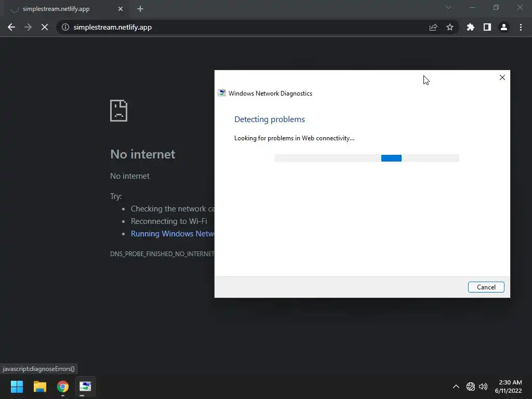Select Network Diagnostics taskbar icon
The image size is (532, 399).
coord(85,387)
